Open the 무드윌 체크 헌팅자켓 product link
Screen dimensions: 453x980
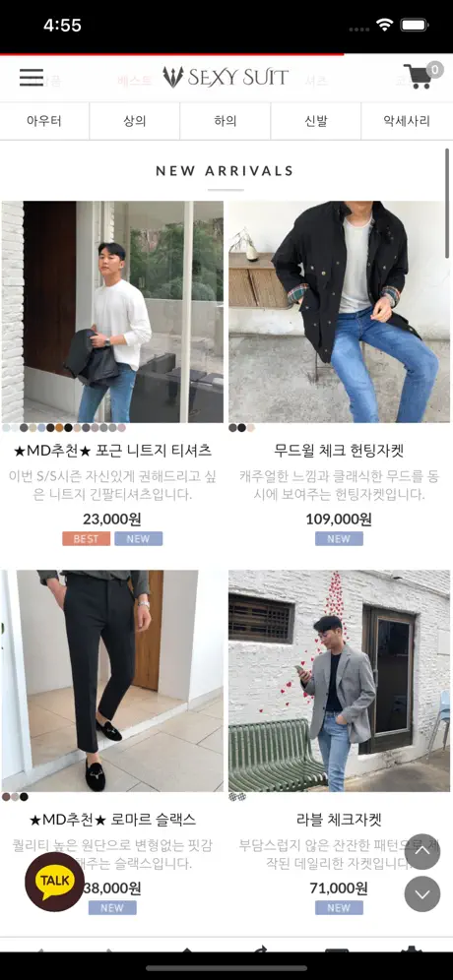[x=339, y=450]
